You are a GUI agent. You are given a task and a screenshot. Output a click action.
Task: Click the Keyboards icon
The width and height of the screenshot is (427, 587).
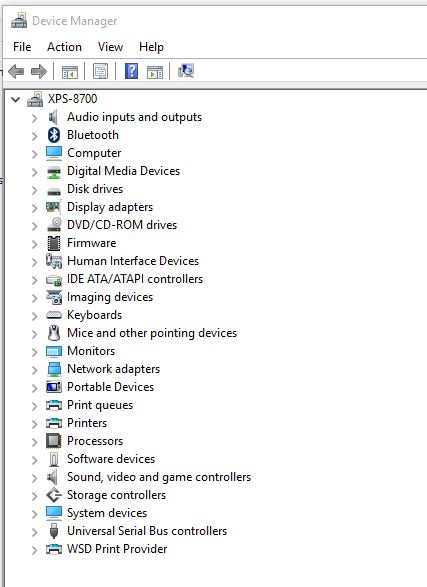pyautogui.click(x=54, y=315)
